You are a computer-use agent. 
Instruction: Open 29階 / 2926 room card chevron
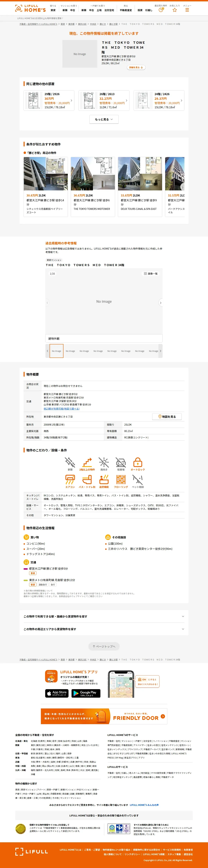(71, 100)
